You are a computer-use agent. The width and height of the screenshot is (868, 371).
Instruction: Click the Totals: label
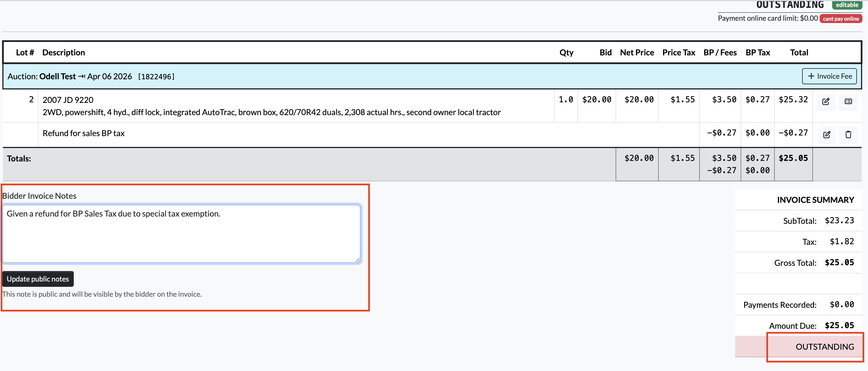[x=19, y=158]
